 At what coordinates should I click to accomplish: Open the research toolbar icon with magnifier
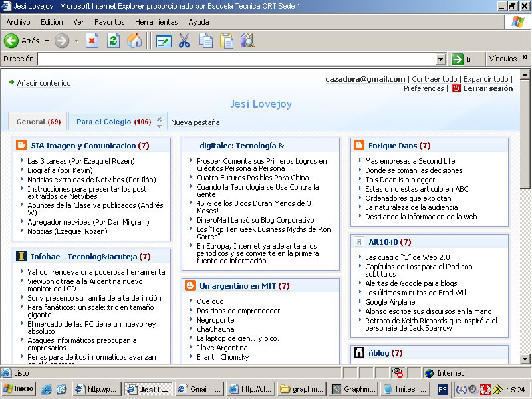pos(247,41)
